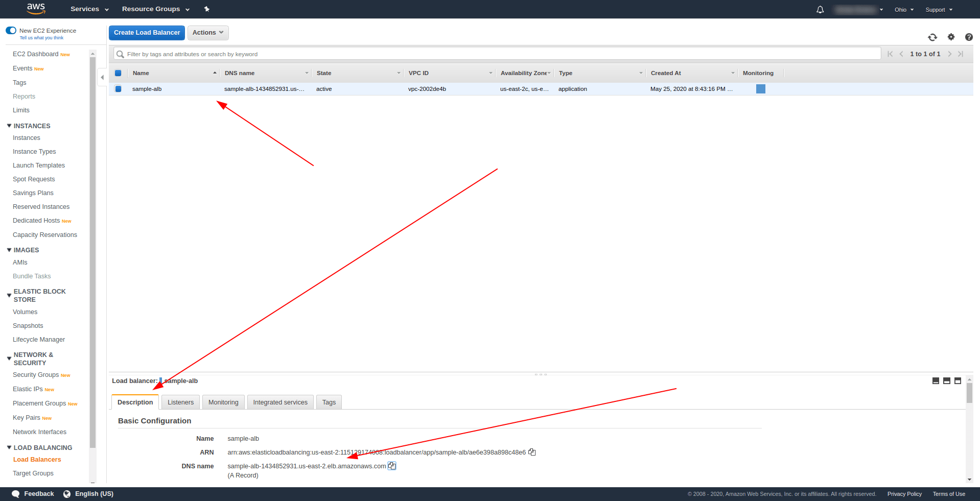This screenshot has height=501, width=980.
Task: Open the help panel question mark
Action: point(969,37)
